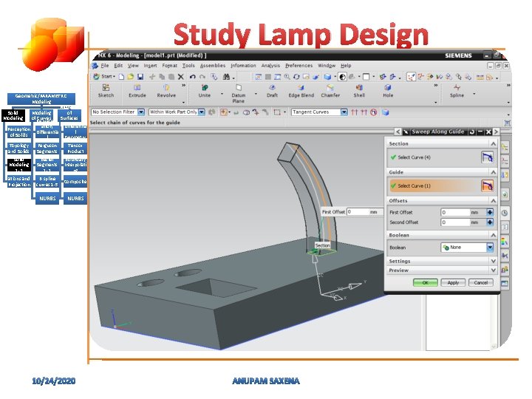Click the Zoom magnifier icon
The image size is (532, 399).
click(x=287, y=77)
